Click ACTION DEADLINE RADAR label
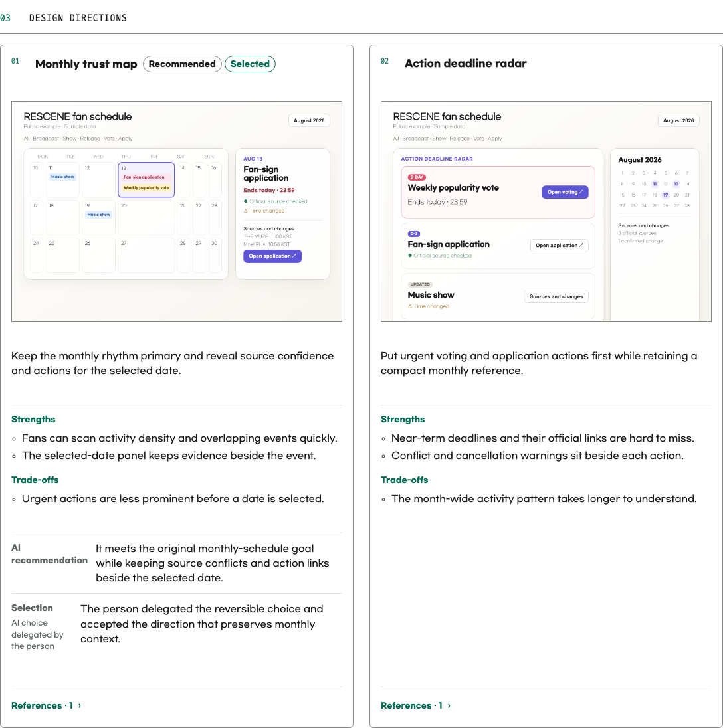723x728 pixels. (x=437, y=159)
